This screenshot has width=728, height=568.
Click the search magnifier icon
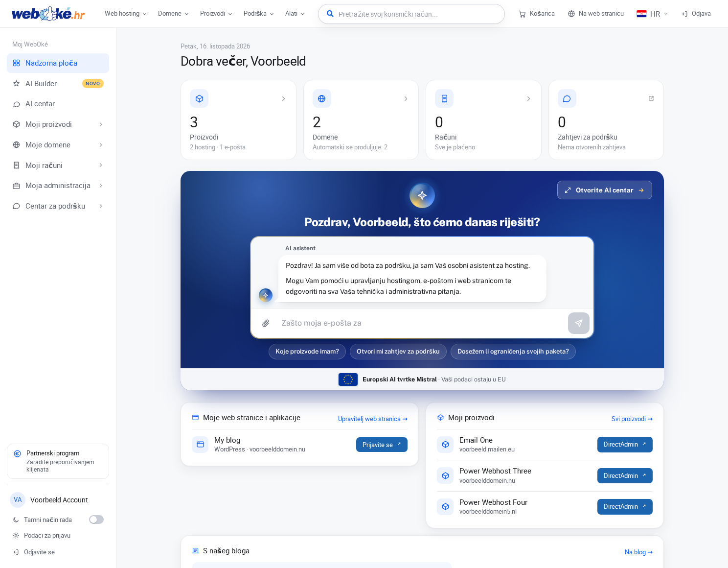[330, 14]
